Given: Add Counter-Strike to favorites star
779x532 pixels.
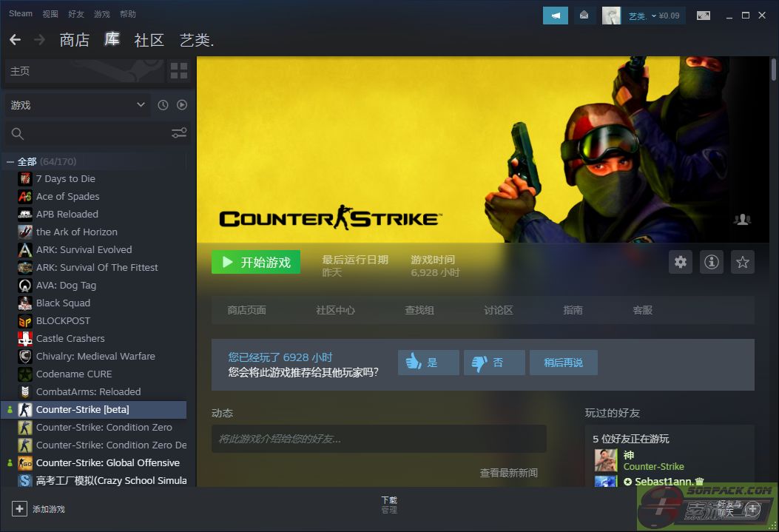Looking at the screenshot, I should [x=743, y=262].
